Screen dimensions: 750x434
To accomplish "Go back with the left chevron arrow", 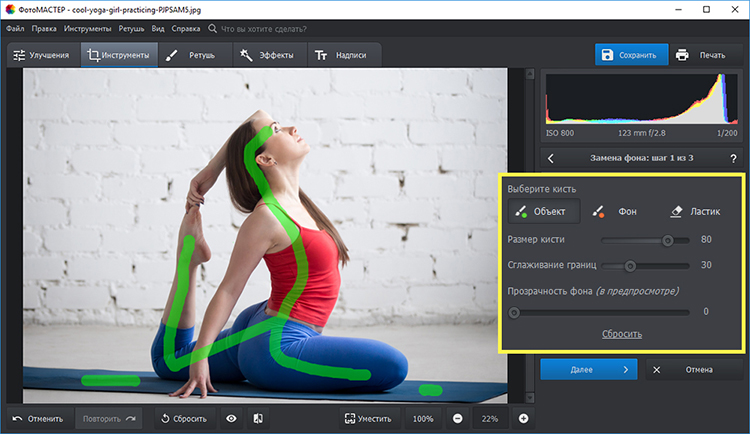I will (552, 158).
